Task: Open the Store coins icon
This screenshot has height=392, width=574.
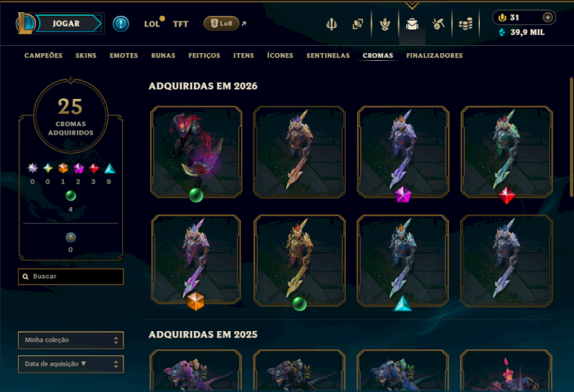Action: click(465, 24)
